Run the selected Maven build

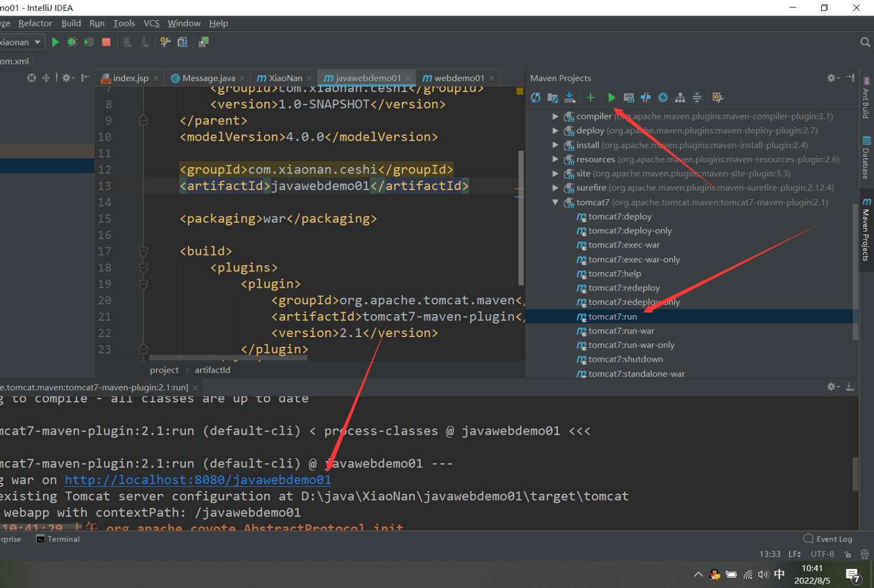point(611,98)
